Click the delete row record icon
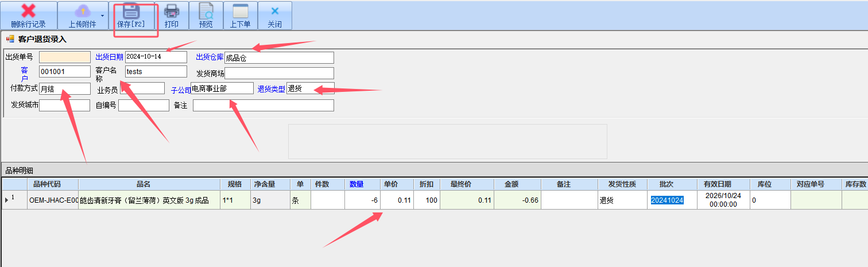Image resolution: width=868 pixels, height=267 pixels. coord(28,11)
